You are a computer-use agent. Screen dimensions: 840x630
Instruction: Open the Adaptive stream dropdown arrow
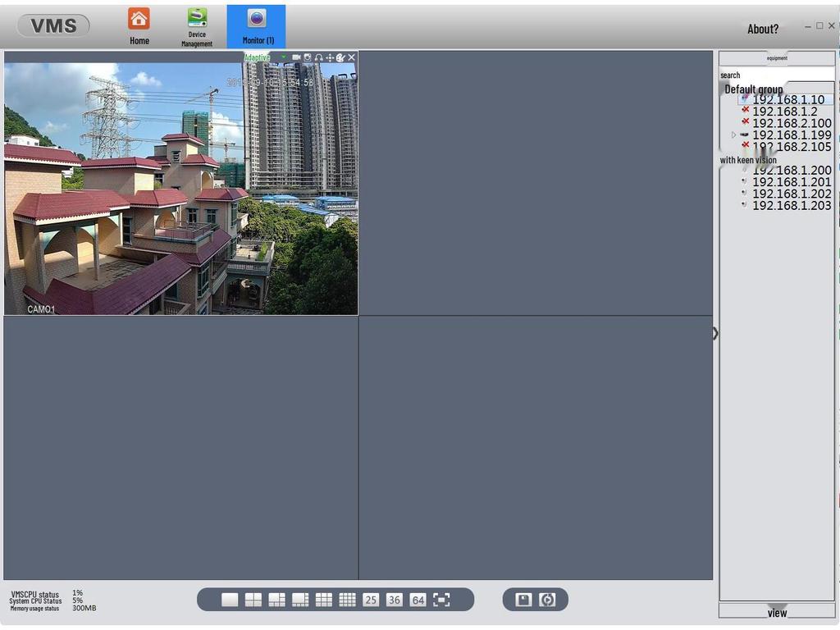click(x=283, y=57)
